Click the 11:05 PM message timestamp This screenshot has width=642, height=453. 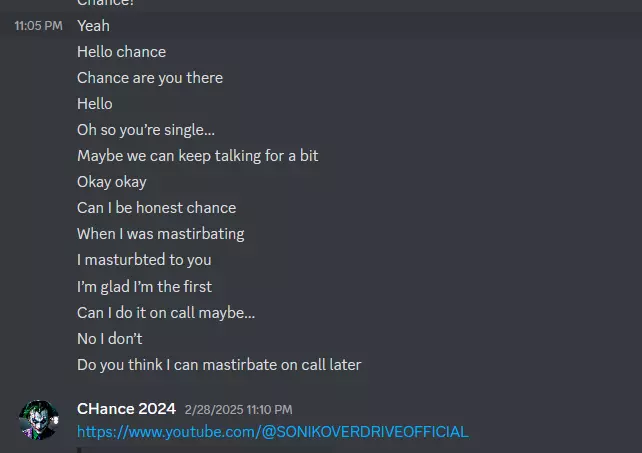pyautogui.click(x=38, y=26)
